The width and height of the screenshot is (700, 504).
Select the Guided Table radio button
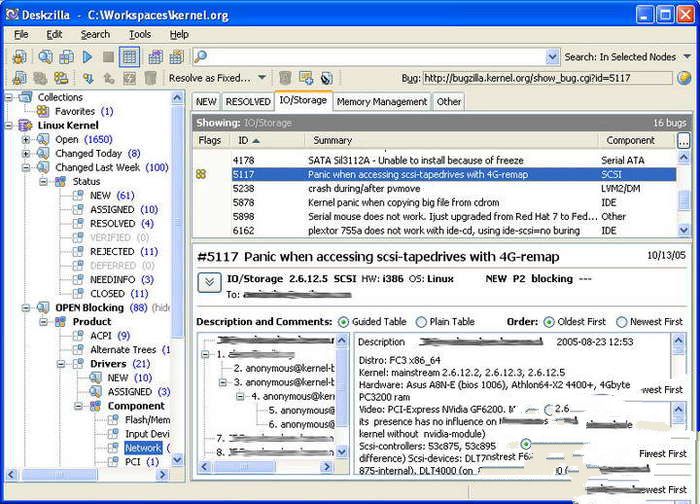[x=343, y=322]
